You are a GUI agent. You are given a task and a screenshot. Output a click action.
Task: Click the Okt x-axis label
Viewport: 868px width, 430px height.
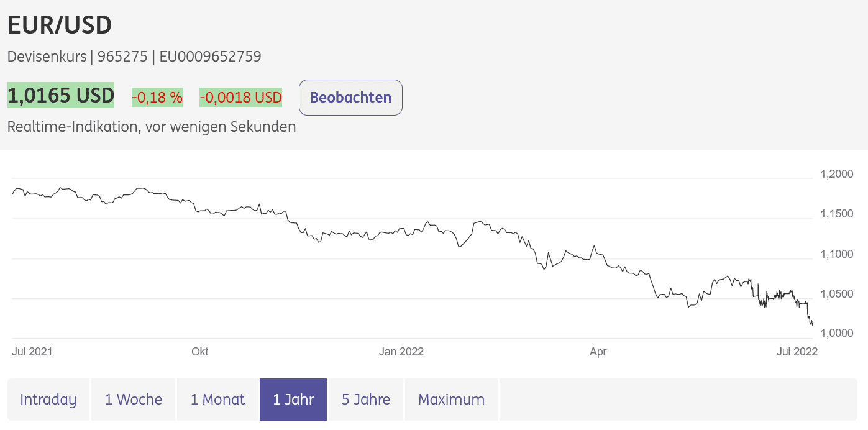click(x=200, y=352)
